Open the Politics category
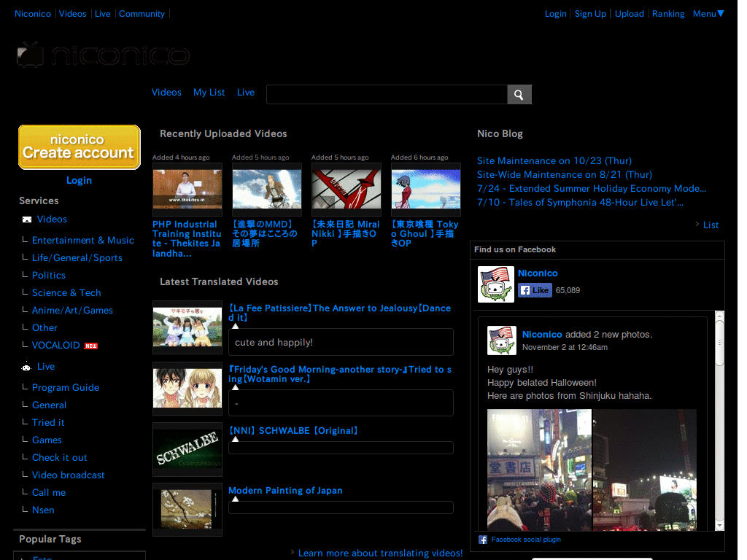 (49, 275)
